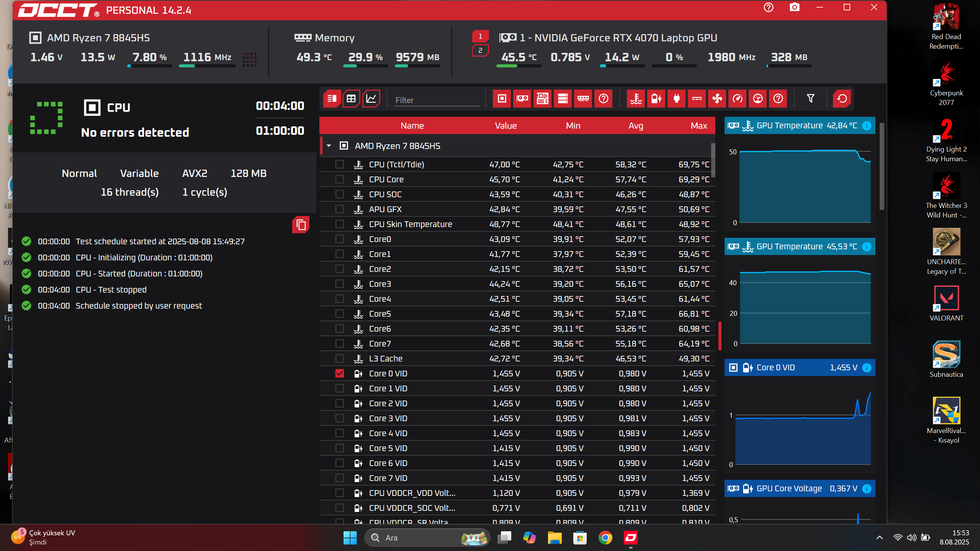The width and height of the screenshot is (980, 551).
Task: Switch to the table-only view icon
Action: point(351,99)
